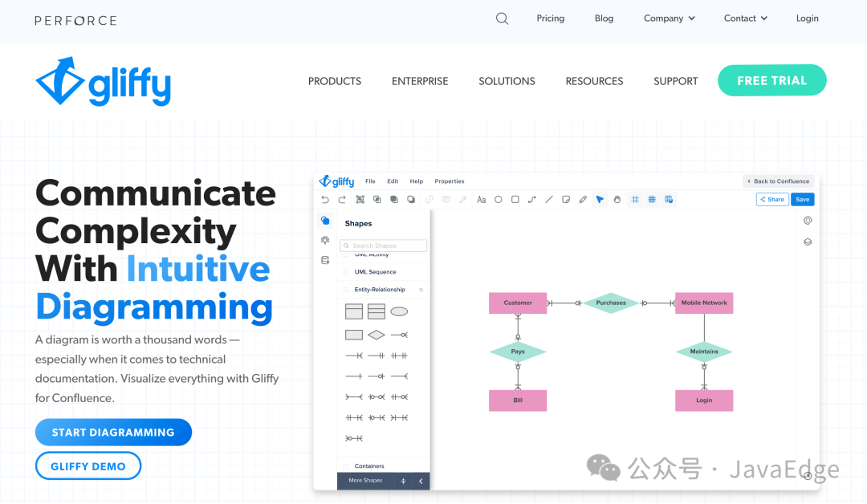Click the expand/collapse all libraries icon
This screenshot has width=867, height=504.
403,482
